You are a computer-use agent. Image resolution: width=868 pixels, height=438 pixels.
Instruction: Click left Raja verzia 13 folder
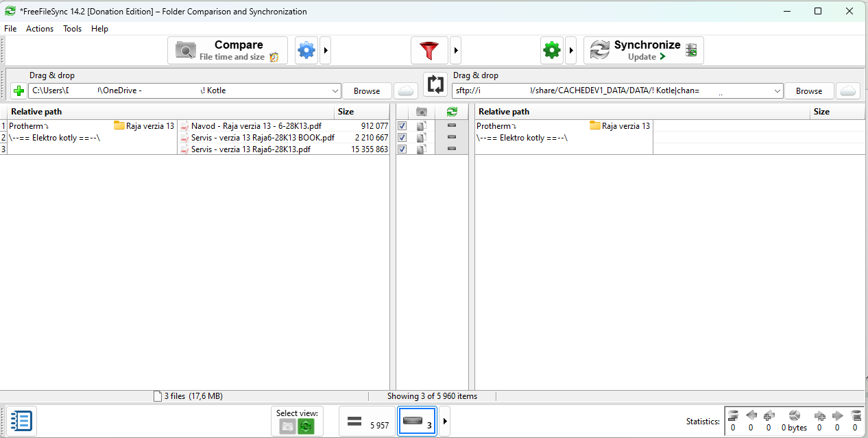[x=144, y=126]
